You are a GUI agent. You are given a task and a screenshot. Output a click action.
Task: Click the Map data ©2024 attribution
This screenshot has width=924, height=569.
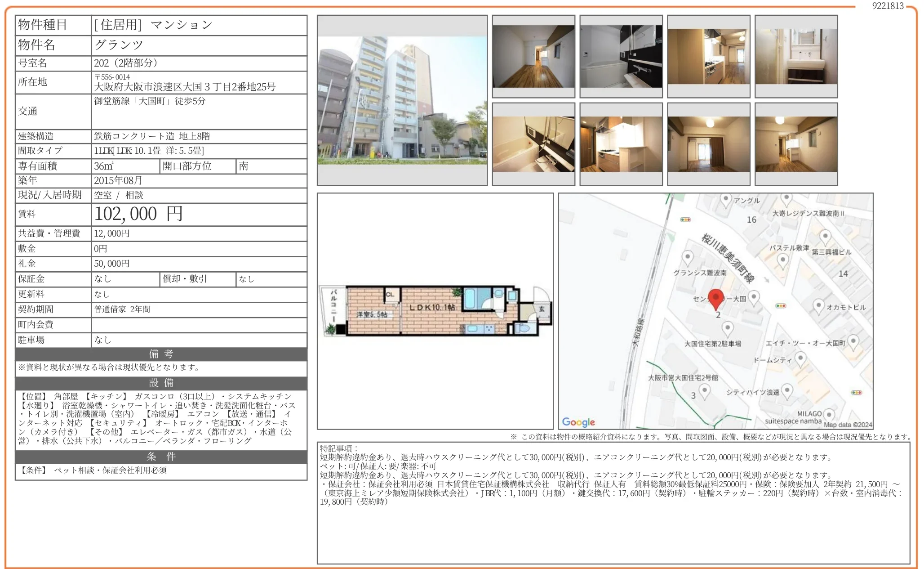tap(848, 425)
